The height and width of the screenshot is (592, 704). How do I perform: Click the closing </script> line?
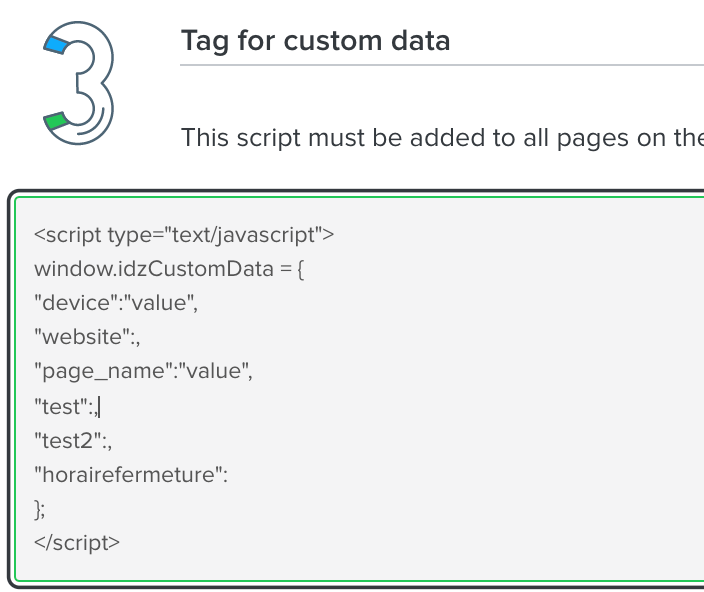click(x=77, y=543)
